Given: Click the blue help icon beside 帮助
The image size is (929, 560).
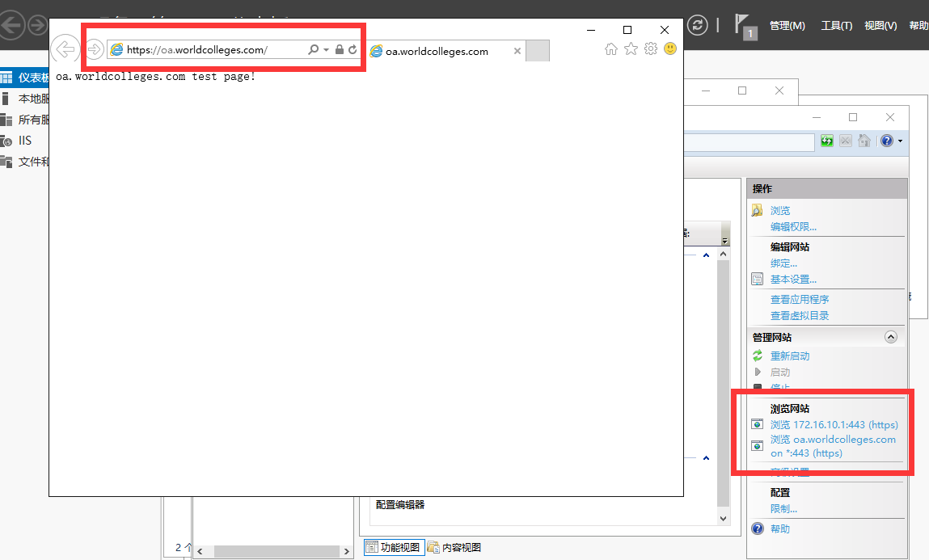Looking at the screenshot, I should point(758,528).
